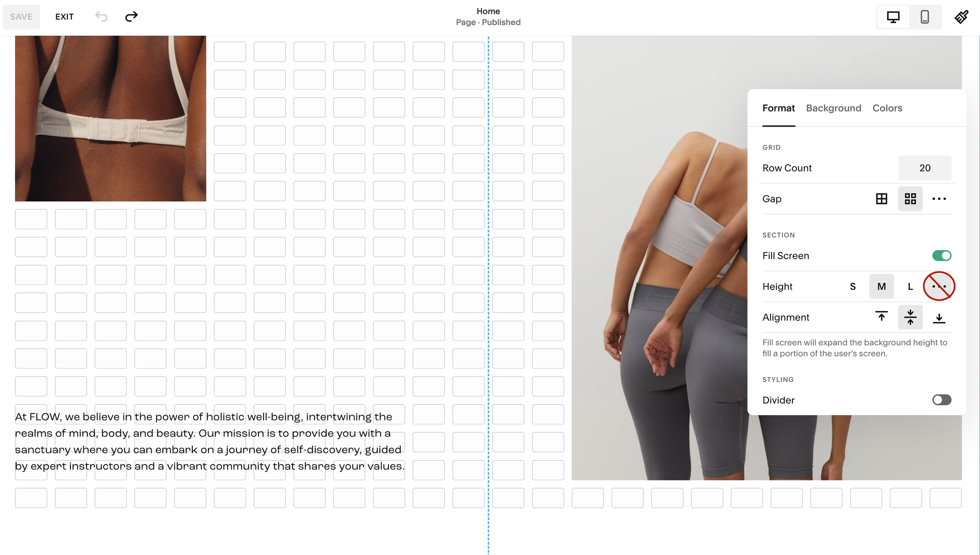980x555 pixels.
Task: Click the EXIT button
Action: (x=64, y=17)
